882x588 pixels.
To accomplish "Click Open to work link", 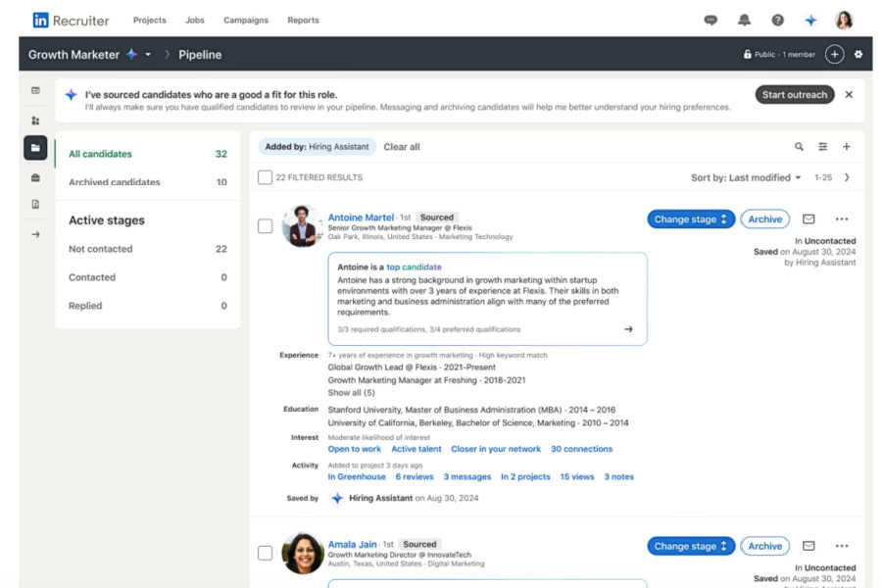I will click(355, 449).
